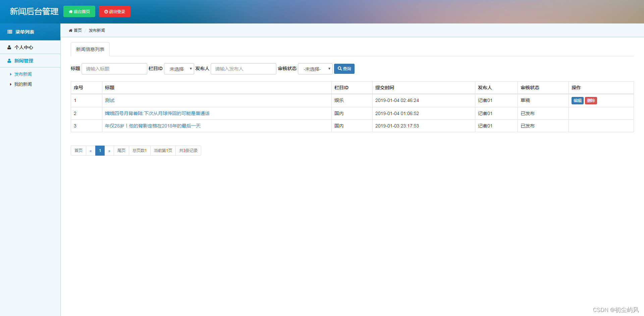Click 发布新闻 in the breadcrumb
The width and height of the screenshot is (644, 316).
coord(97,31)
